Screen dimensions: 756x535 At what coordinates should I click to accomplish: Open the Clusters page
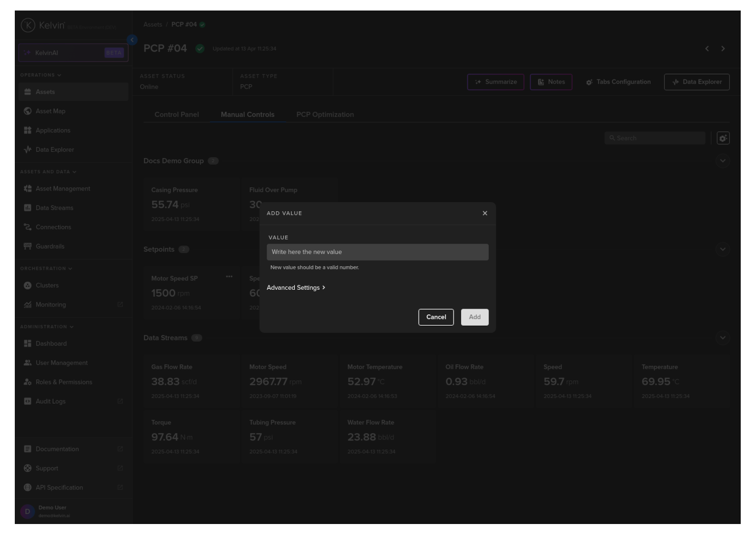pos(47,286)
